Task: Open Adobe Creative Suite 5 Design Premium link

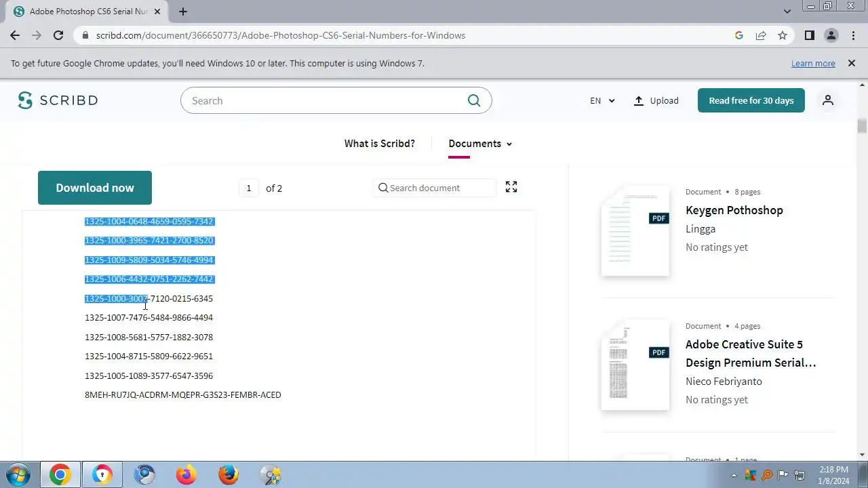Action: point(751,353)
